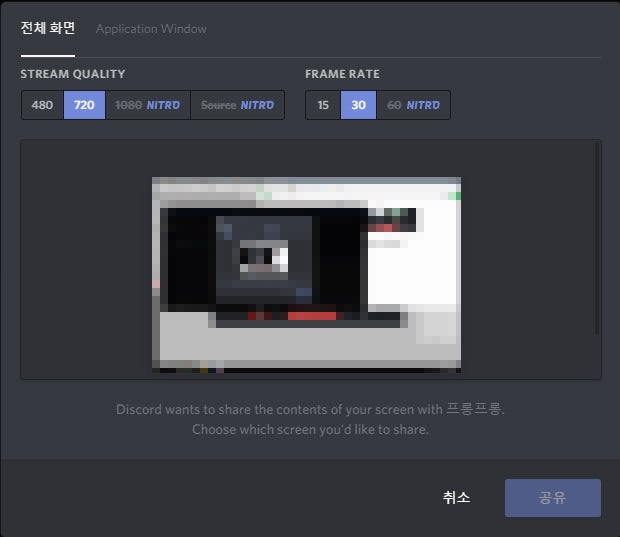Switch to the 전체 화면 tab
Image resolution: width=620 pixels, height=537 pixels.
pos(48,28)
